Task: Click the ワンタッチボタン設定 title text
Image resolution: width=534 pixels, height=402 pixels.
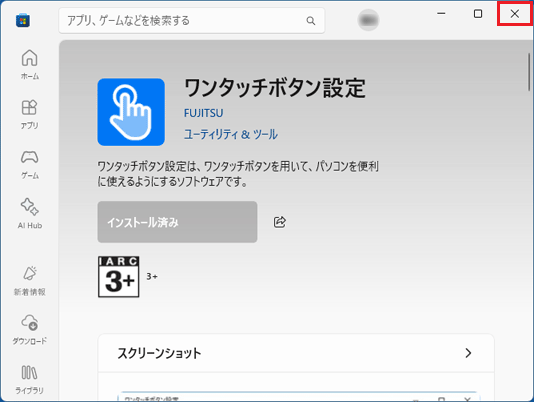Action: coord(275,88)
